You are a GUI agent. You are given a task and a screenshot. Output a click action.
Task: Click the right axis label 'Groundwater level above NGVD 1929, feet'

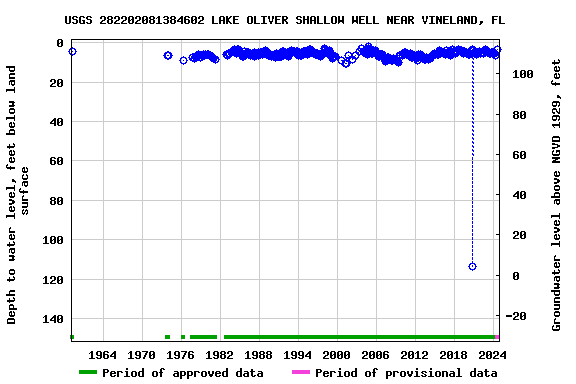point(556,195)
